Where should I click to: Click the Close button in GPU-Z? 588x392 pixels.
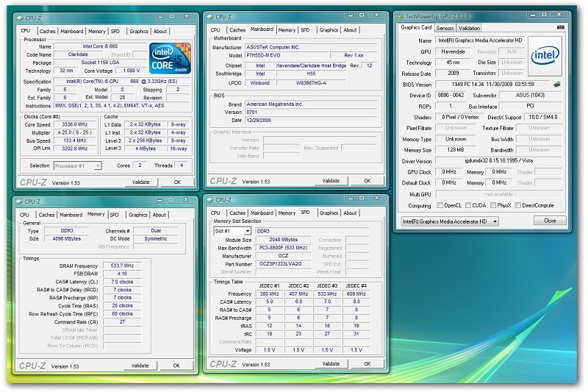550,221
